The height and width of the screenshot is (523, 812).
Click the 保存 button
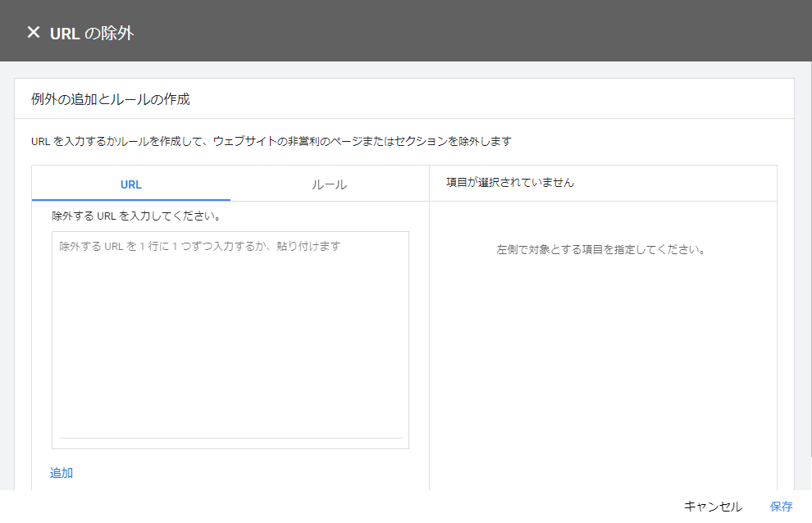(x=781, y=506)
